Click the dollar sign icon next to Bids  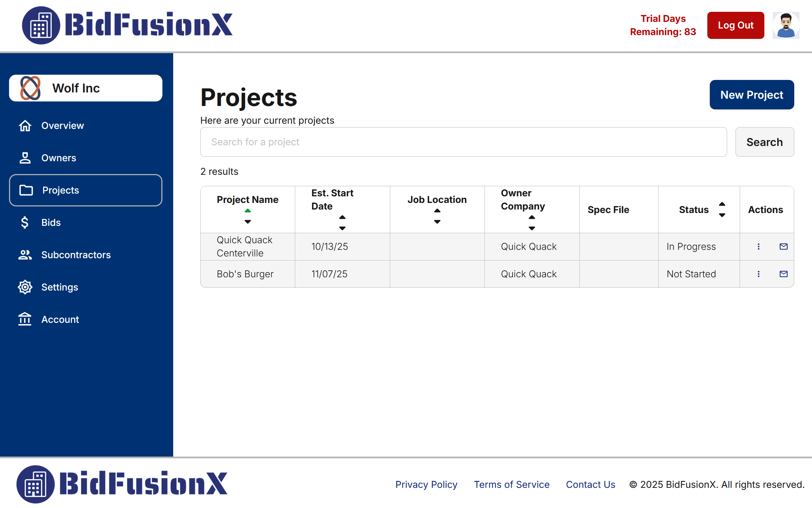tap(25, 222)
